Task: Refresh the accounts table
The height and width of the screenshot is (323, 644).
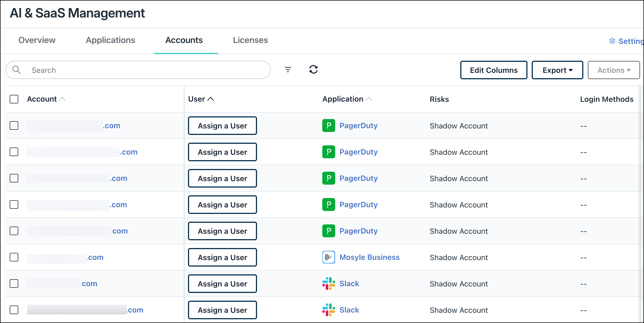Action: click(x=313, y=70)
